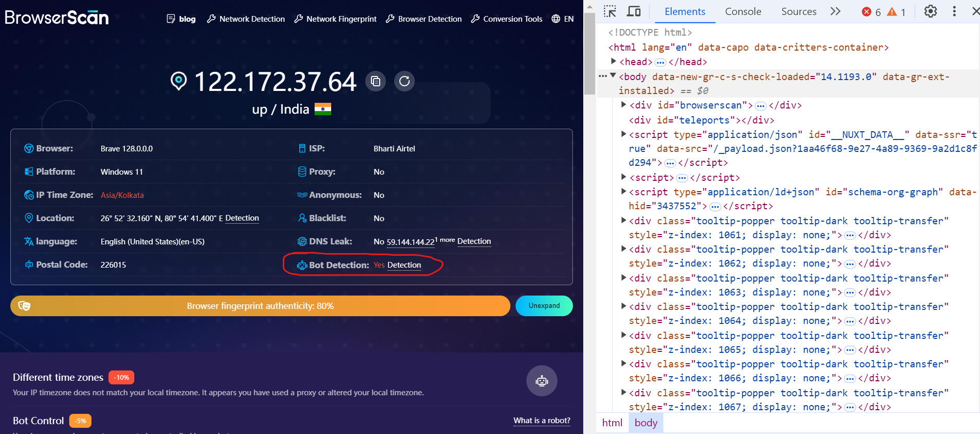Click the DNS address 59.144.144.22 link
The height and width of the screenshot is (434, 980).
tap(410, 242)
